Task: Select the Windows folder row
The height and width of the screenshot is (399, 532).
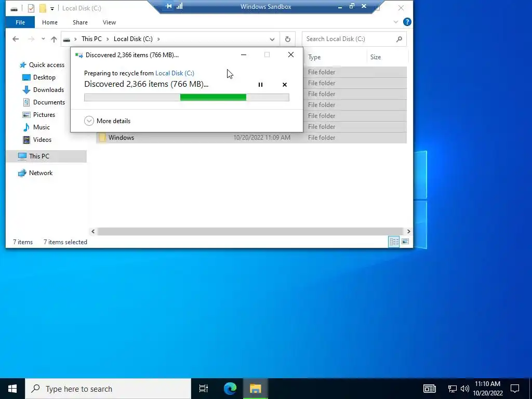Action: [x=251, y=137]
